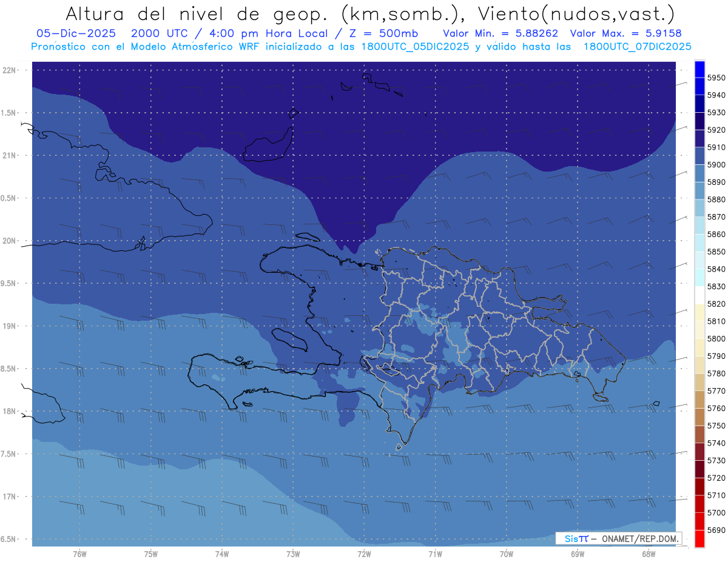Click the '71W' longitude label
Viewport: 728px width, 562px height.
435,554
